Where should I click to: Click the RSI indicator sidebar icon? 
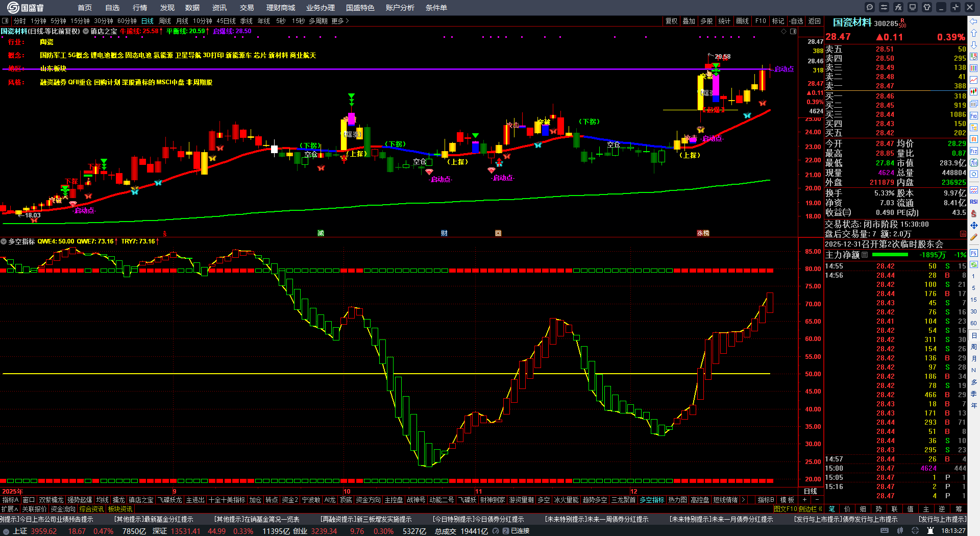click(x=974, y=202)
